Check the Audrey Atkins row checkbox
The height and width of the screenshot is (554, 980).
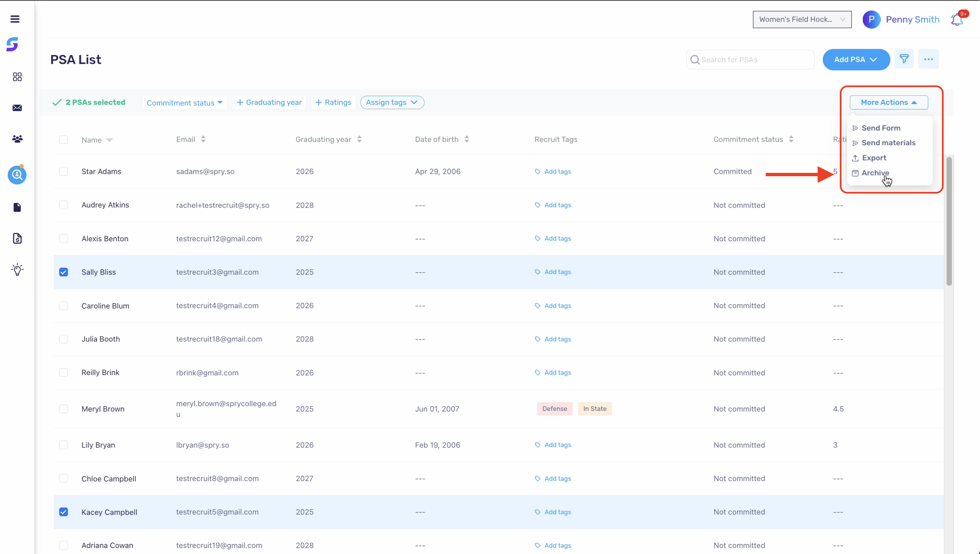coord(63,205)
